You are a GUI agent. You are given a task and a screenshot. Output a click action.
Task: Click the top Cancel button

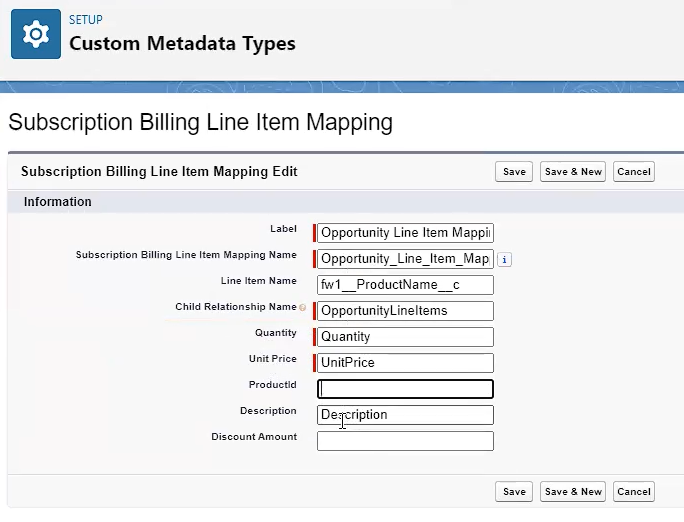coord(633,171)
